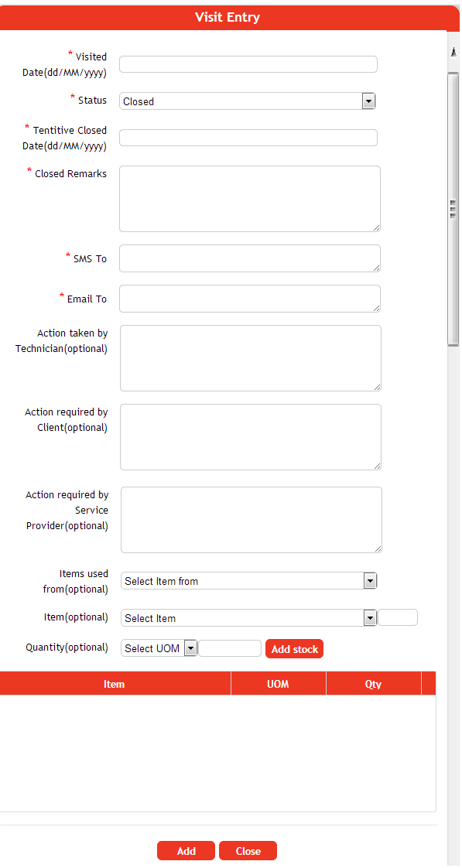Click the Visited Date input field
The width and height of the screenshot is (462, 868).
(248, 64)
